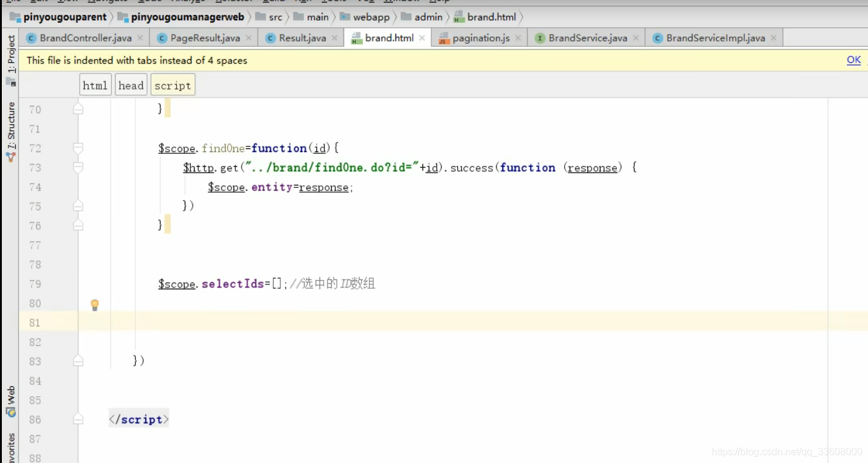This screenshot has height=463, width=868.
Task: Click the 选中的ID数组 comment
Action: pos(332,284)
